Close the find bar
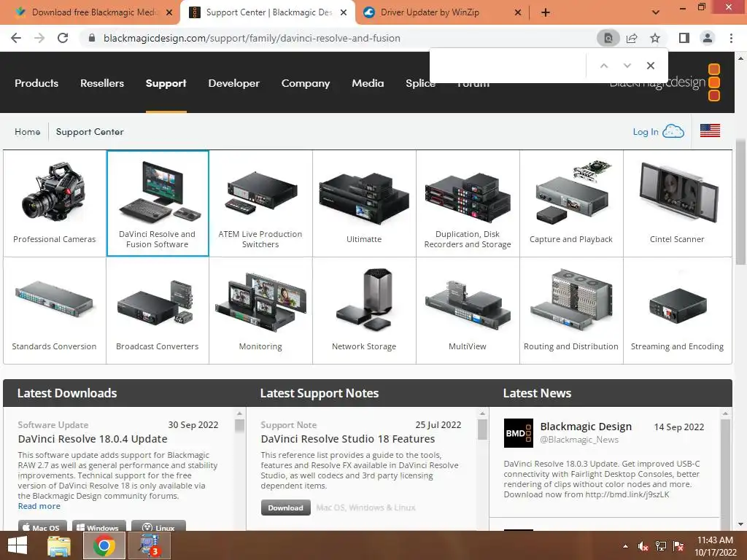 point(650,66)
